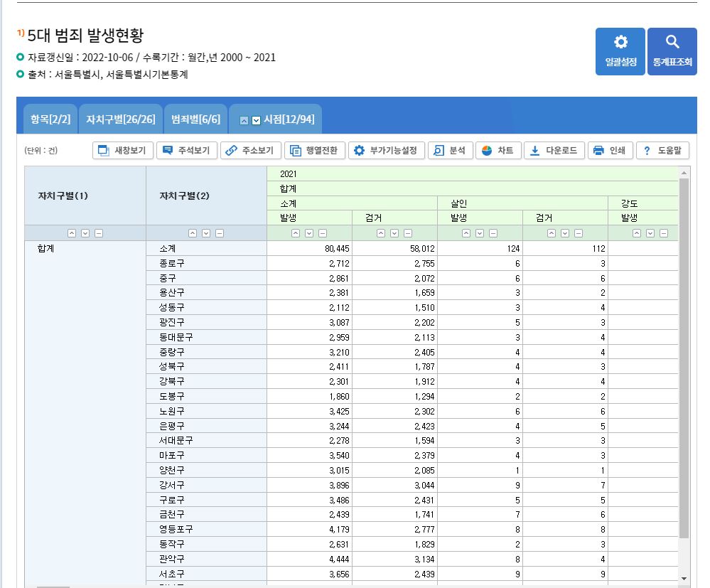This screenshot has width=710, height=588.
Task: Open 분석 analysis tool
Action: tap(450, 151)
